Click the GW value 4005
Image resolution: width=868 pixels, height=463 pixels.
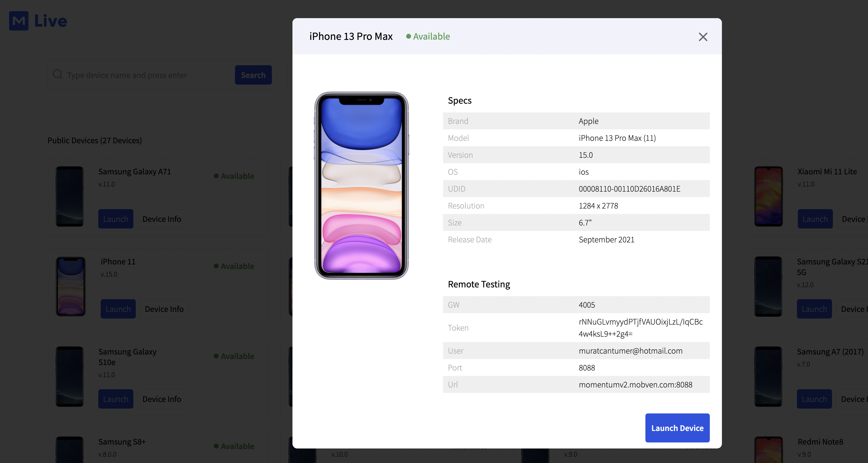click(x=587, y=305)
